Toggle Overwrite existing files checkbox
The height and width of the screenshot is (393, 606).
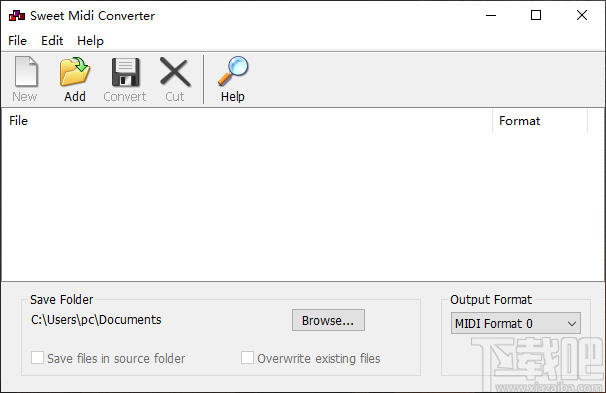pos(247,358)
